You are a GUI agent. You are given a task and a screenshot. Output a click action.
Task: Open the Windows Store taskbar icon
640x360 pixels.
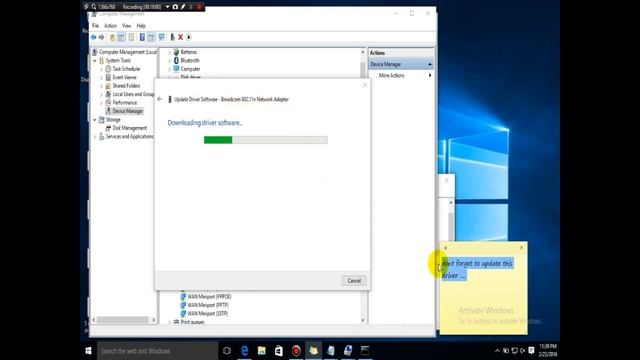[x=279, y=351]
